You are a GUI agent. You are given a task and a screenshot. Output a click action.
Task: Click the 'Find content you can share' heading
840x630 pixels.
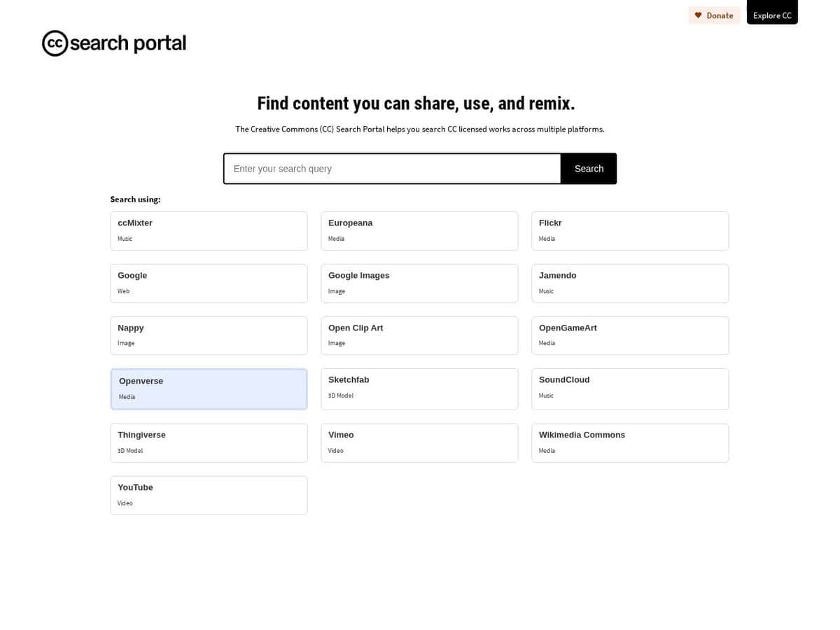tap(416, 104)
